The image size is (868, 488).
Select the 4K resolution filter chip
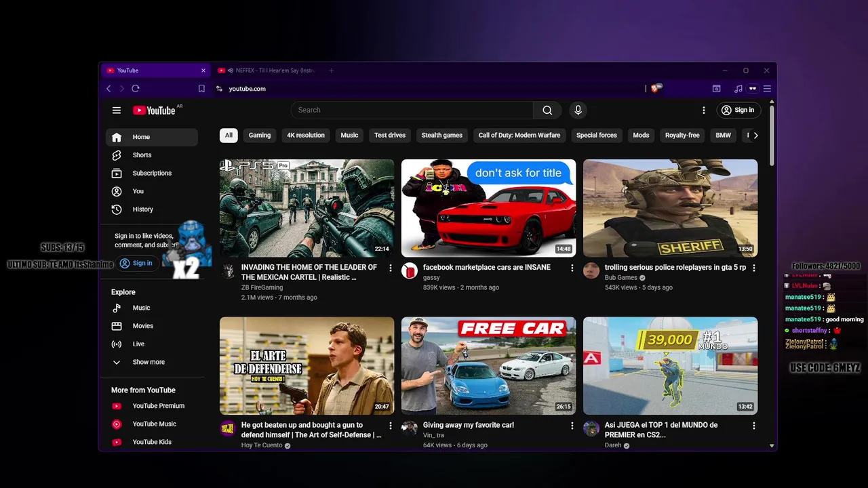(306, 135)
